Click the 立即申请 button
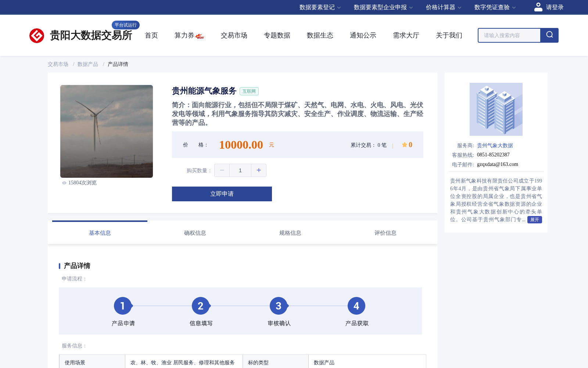Viewport: 588px width, 368px height. [x=222, y=194]
